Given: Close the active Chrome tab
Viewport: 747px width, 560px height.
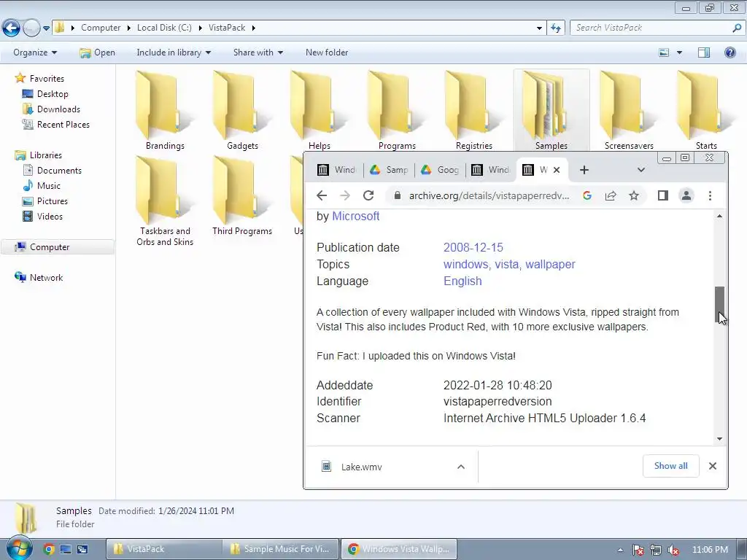Looking at the screenshot, I should click(557, 170).
